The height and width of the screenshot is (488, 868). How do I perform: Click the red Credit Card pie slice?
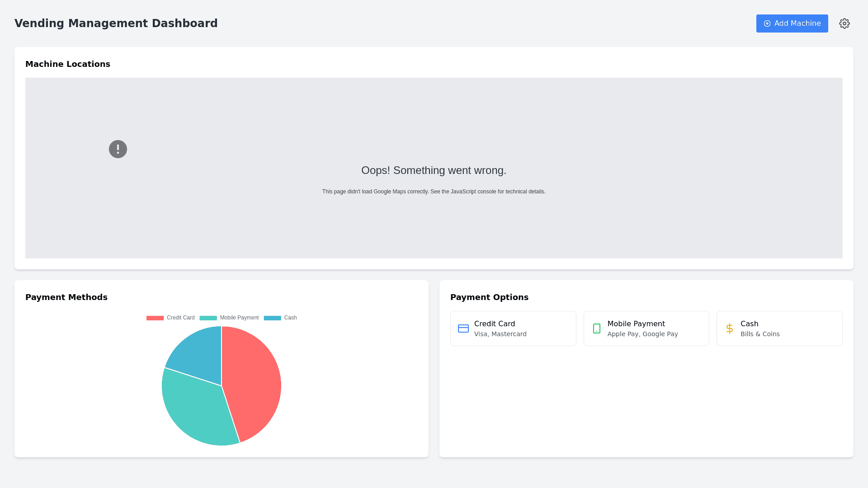click(253, 384)
